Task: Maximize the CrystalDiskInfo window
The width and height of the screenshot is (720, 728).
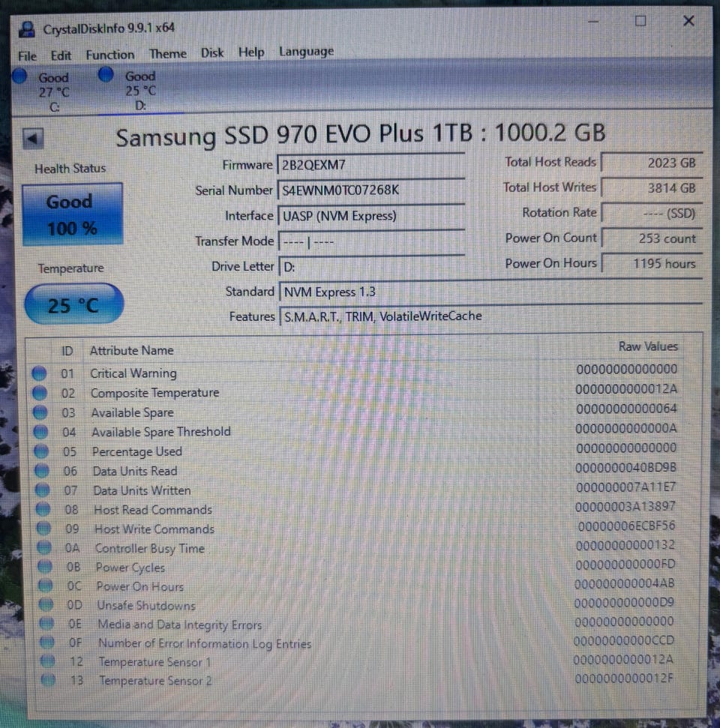Action: click(x=640, y=21)
